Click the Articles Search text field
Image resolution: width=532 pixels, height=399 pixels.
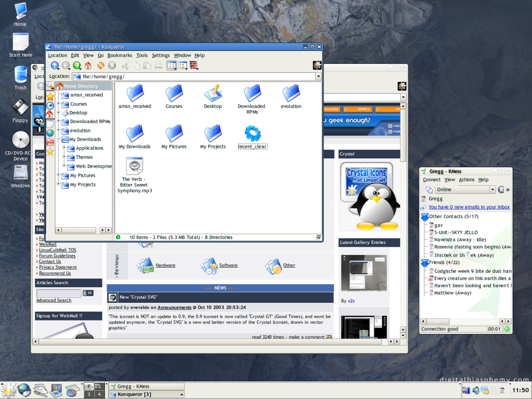point(59,293)
